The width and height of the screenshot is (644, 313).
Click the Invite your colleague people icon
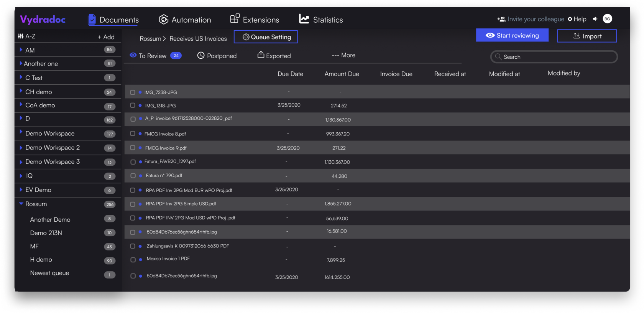pyautogui.click(x=501, y=19)
